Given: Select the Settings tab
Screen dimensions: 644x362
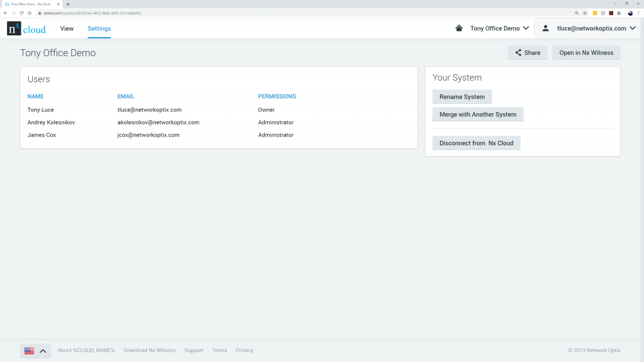Looking at the screenshot, I should click(99, 28).
